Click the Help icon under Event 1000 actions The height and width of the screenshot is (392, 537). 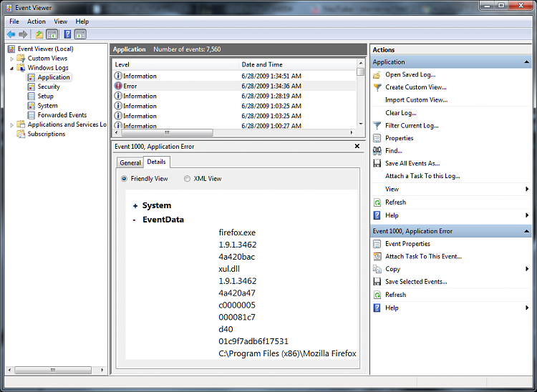pyautogui.click(x=377, y=308)
